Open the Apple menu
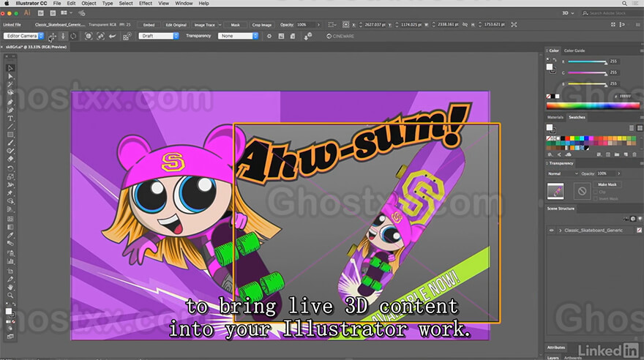The height and width of the screenshot is (360, 644). (7, 3)
